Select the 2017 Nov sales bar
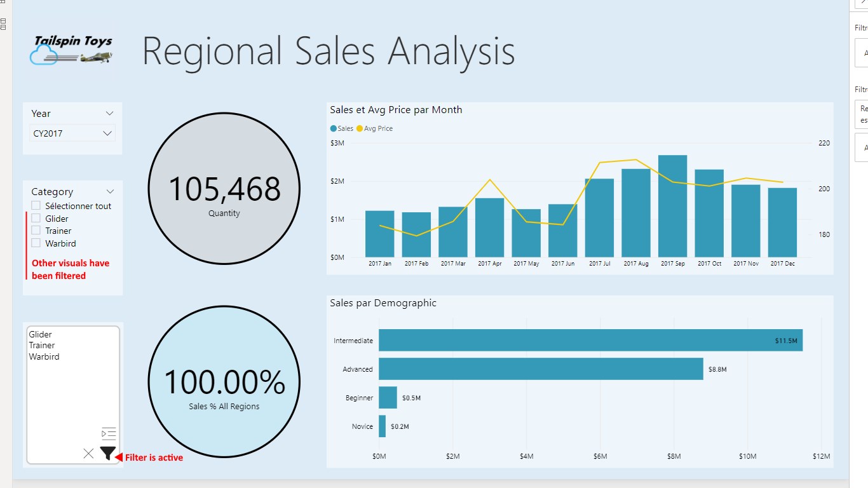The width and height of the screenshot is (868, 488). [x=746, y=221]
